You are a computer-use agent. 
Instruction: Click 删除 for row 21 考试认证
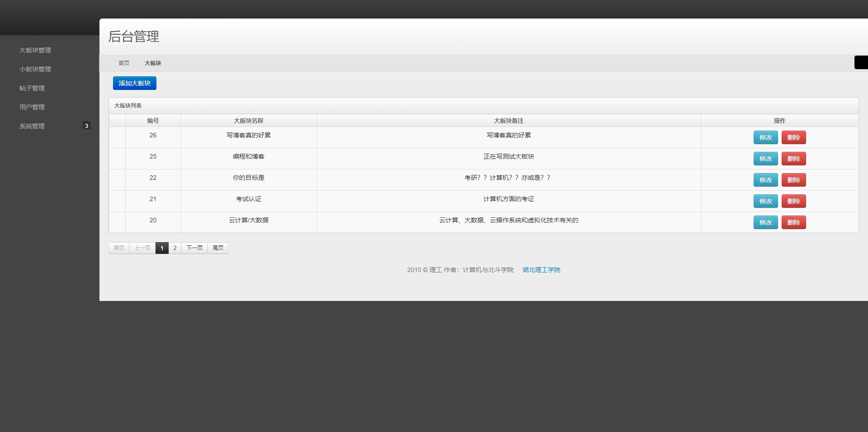point(793,201)
